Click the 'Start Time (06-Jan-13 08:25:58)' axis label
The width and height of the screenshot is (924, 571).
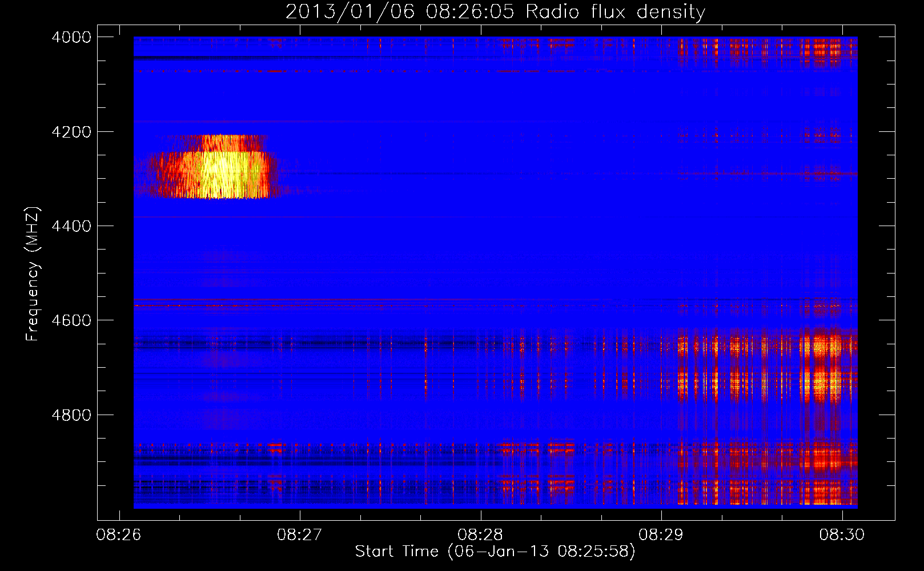pyautogui.click(x=495, y=552)
